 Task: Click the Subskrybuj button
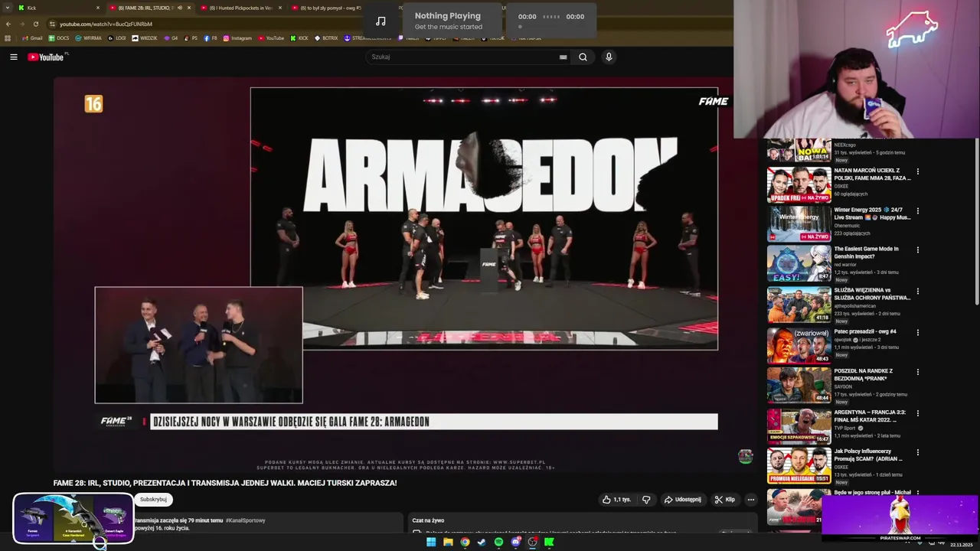click(x=153, y=499)
